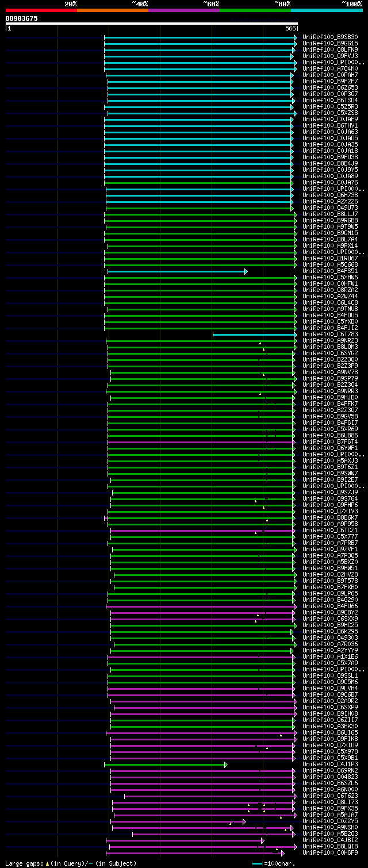Select the UniRef100_B8LQM3 label
This screenshot has height=868, width=368.
tap(331, 347)
